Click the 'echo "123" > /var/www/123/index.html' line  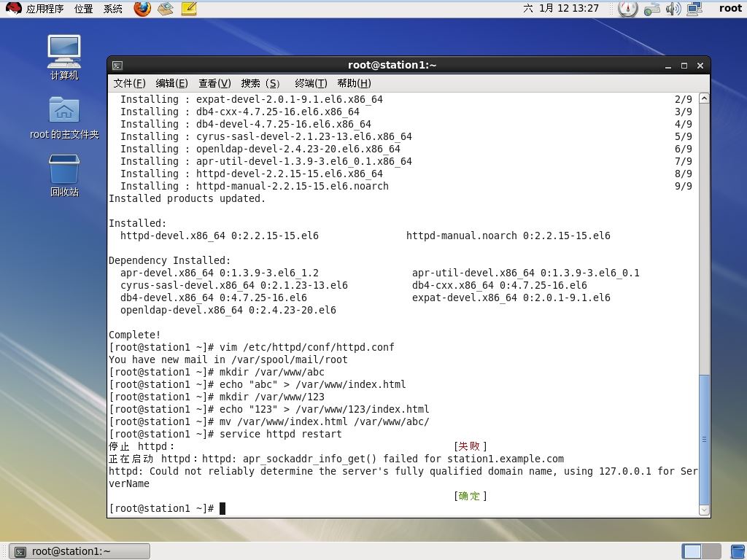[269, 409]
